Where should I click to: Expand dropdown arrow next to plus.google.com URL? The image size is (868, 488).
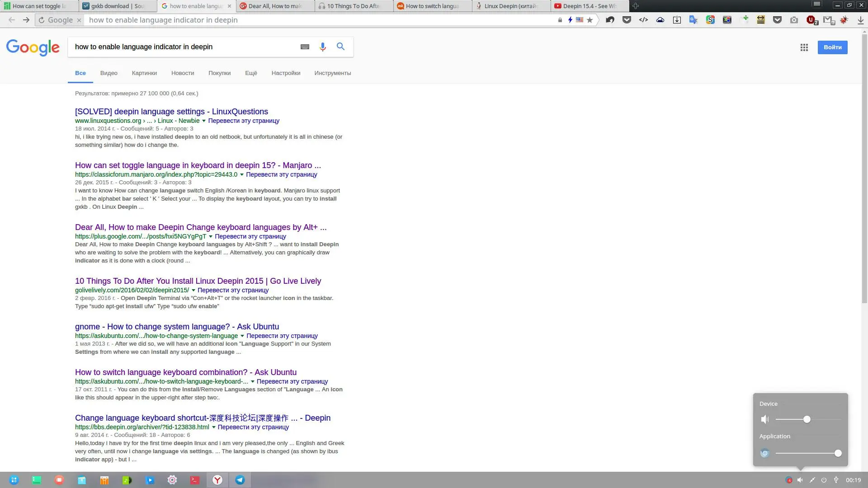click(210, 237)
